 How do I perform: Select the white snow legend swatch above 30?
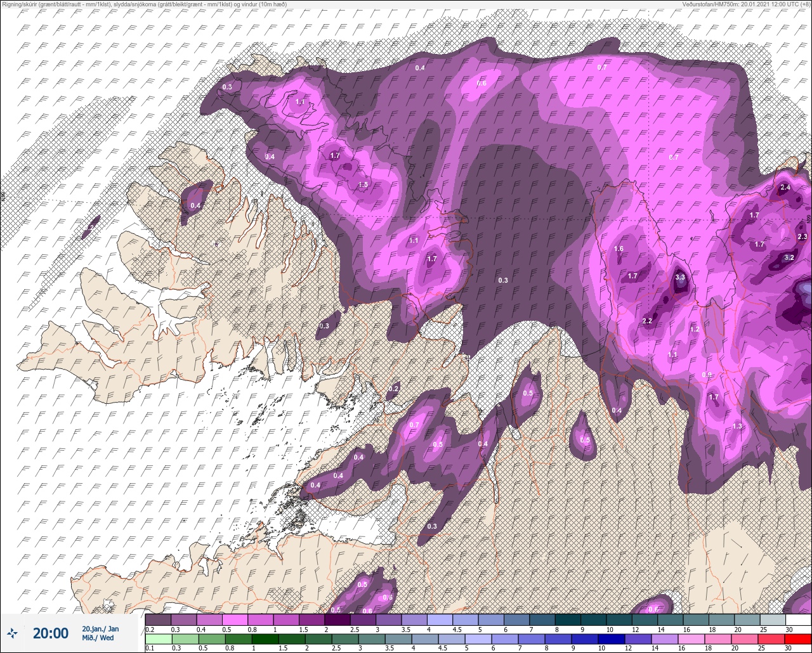pos(798,619)
